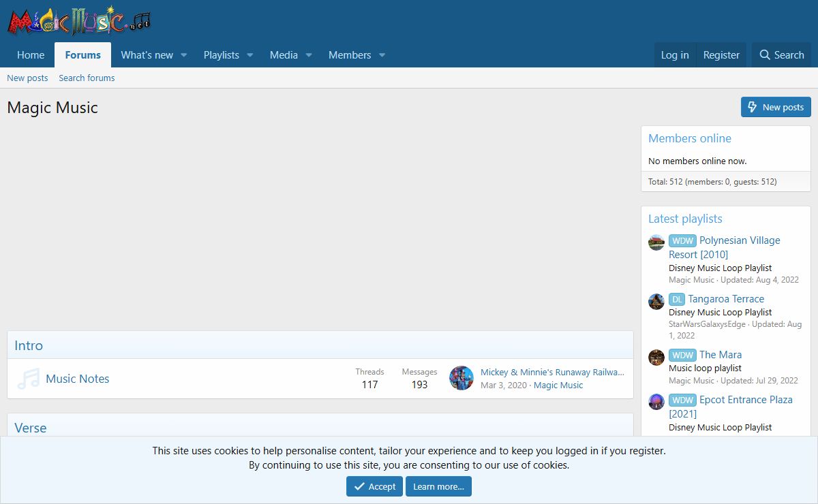Open Search in the navigation bar
Viewport: 818px width, 504px height.
click(x=781, y=55)
